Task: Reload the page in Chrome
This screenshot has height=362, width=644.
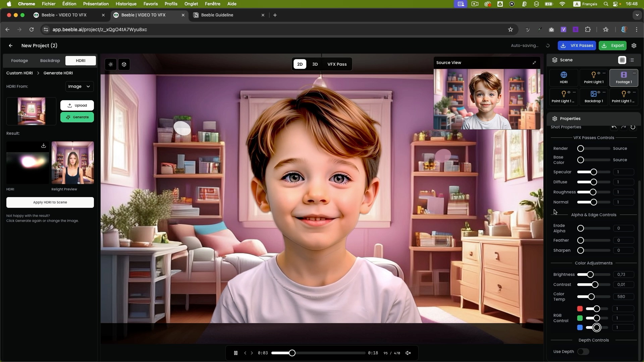Action: pos(32,29)
